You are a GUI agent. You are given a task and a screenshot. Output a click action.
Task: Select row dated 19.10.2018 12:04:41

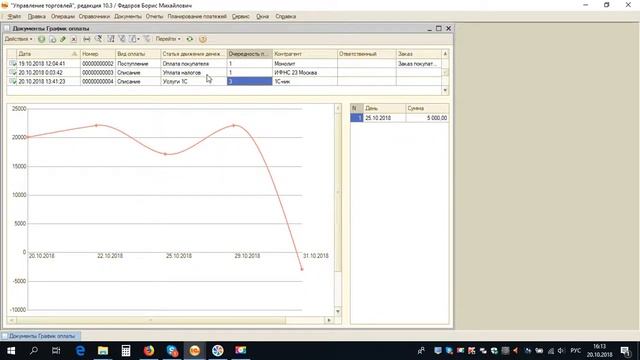224,64
